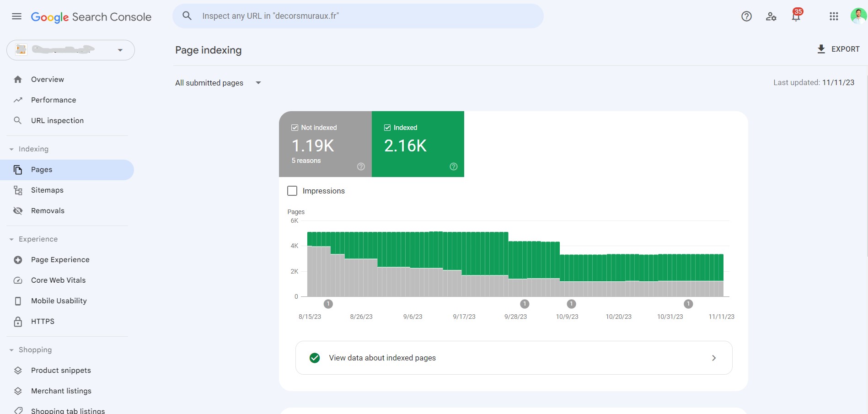
Task: Open the HTTPS report
Action: point(43,321)
